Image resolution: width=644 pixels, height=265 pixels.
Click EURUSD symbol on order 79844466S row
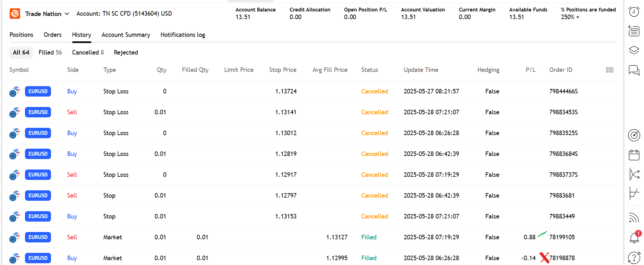38,91
